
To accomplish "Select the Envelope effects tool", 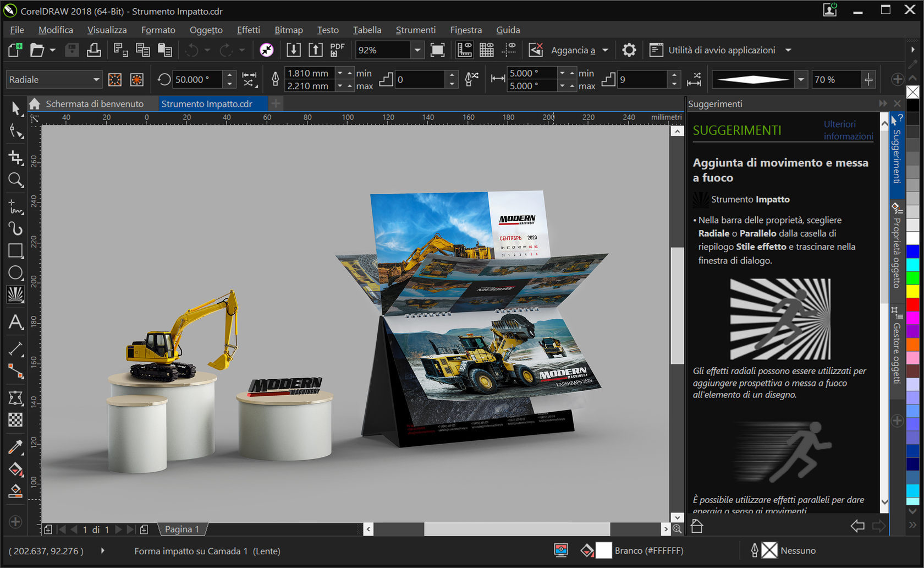I will tap(16, 398).
